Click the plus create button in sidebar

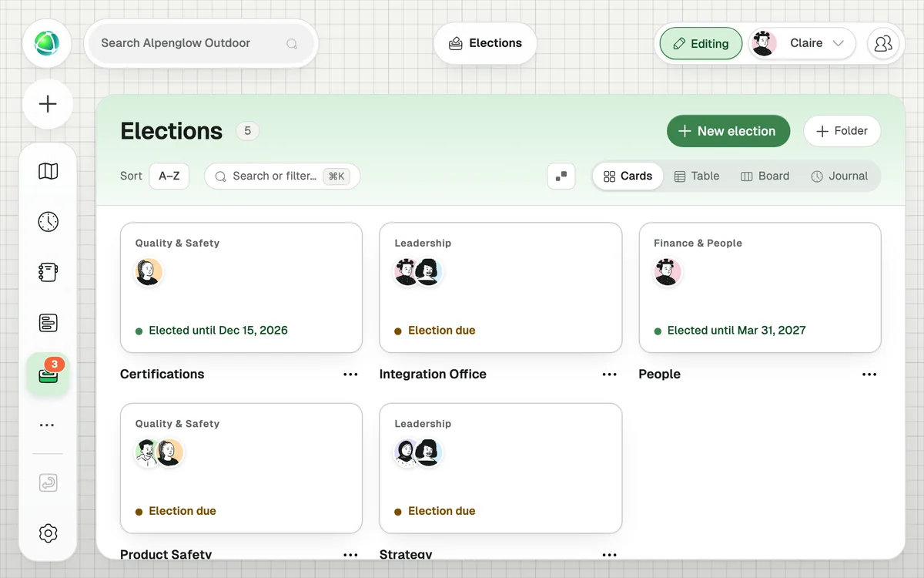48,104
